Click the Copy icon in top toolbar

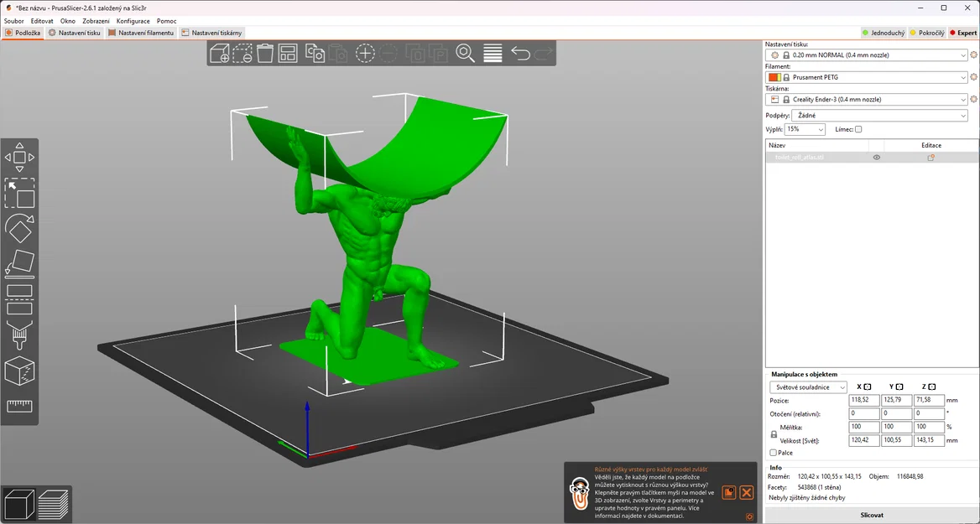coord(315,54)
